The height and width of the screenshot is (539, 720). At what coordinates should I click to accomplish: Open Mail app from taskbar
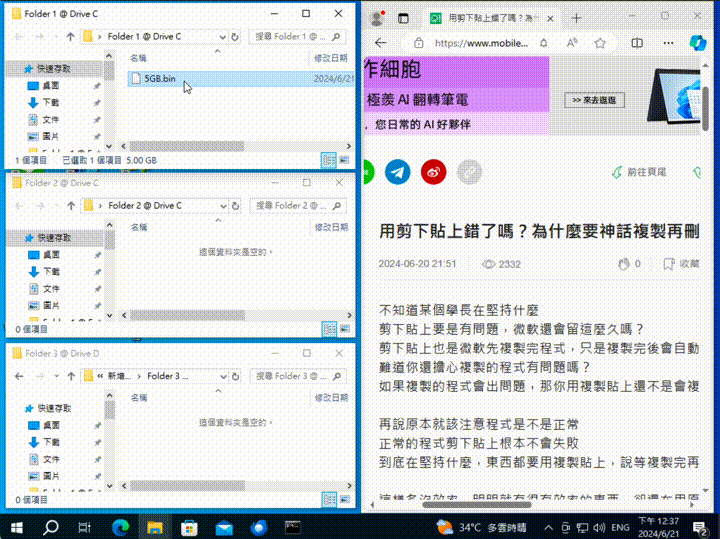point(224,528)
